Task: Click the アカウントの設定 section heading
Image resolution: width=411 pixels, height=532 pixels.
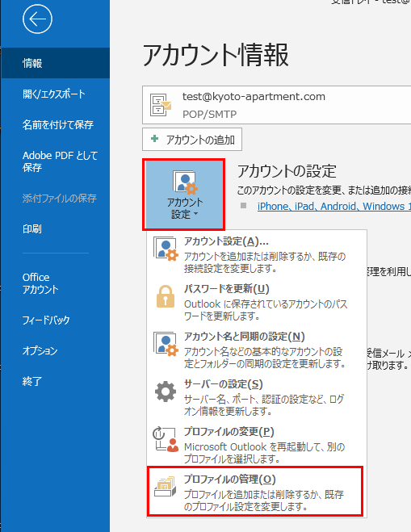Action: coord(287,171)
